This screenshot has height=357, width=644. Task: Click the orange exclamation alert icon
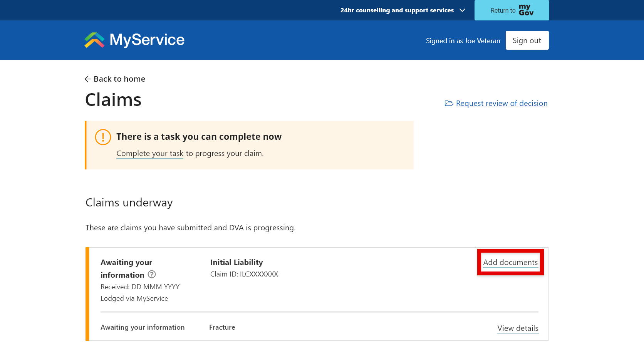[x=103, y=137]
